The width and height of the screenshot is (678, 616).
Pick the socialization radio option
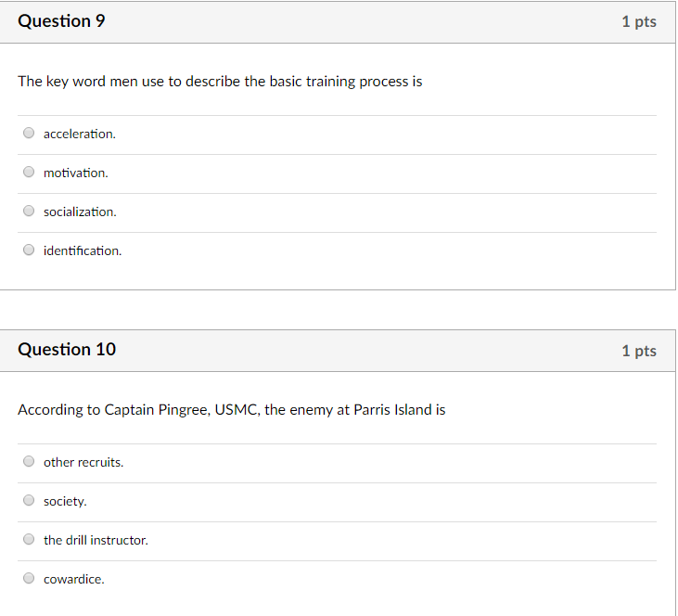(29, 211)
